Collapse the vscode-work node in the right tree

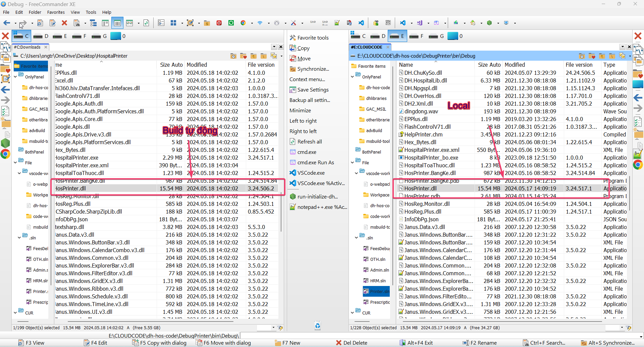click(357, 173)
